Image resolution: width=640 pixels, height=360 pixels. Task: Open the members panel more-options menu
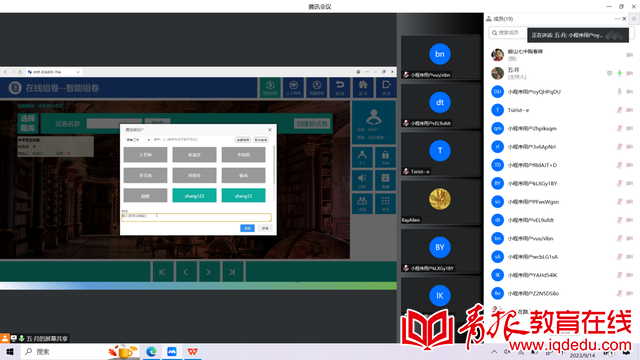coord(617,18)
